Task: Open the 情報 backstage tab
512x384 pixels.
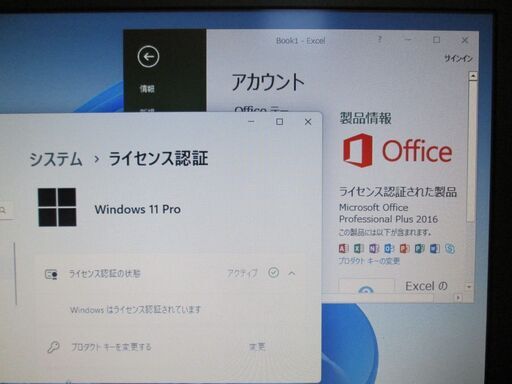Action: click(x=147, y=89)
